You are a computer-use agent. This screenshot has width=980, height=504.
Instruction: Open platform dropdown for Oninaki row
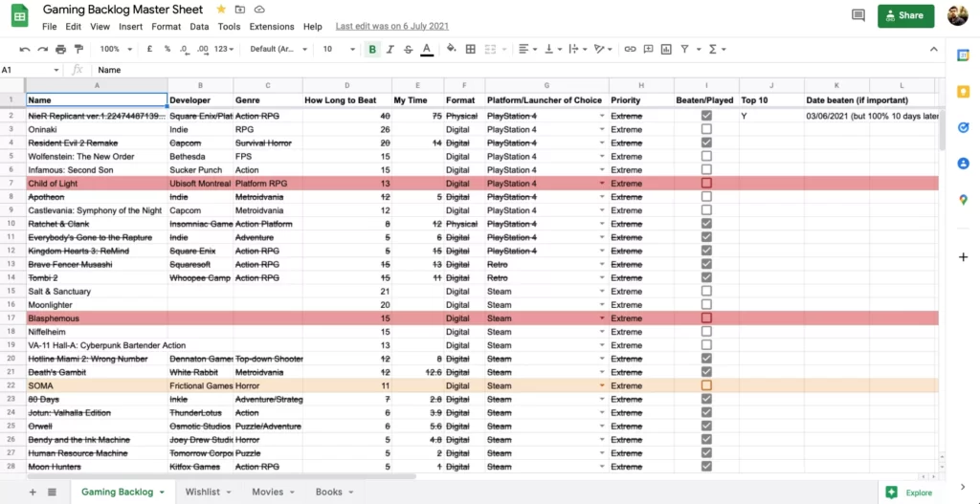point(602,130)
